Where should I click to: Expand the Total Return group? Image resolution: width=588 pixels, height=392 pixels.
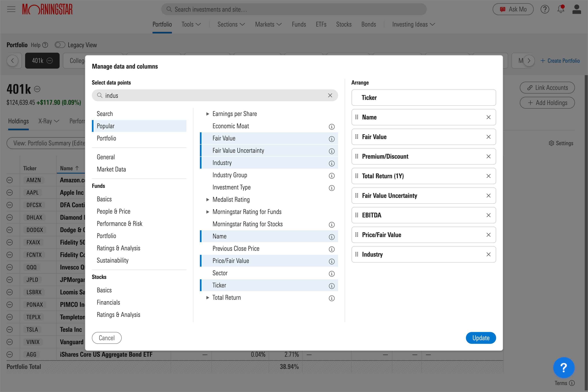pos(208,297)
